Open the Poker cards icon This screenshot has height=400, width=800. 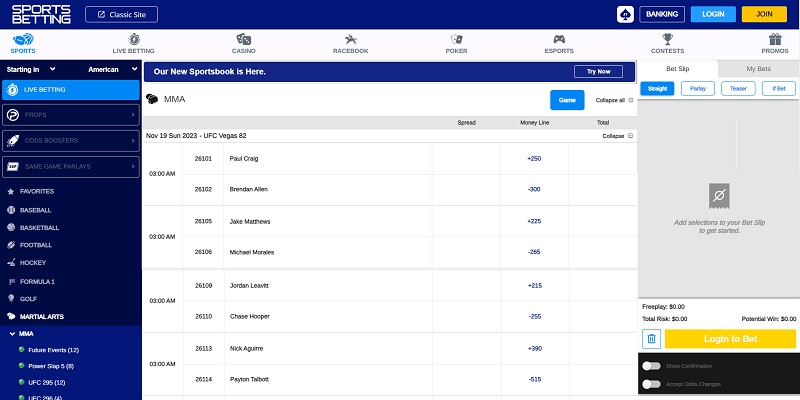tap(456, 39)
